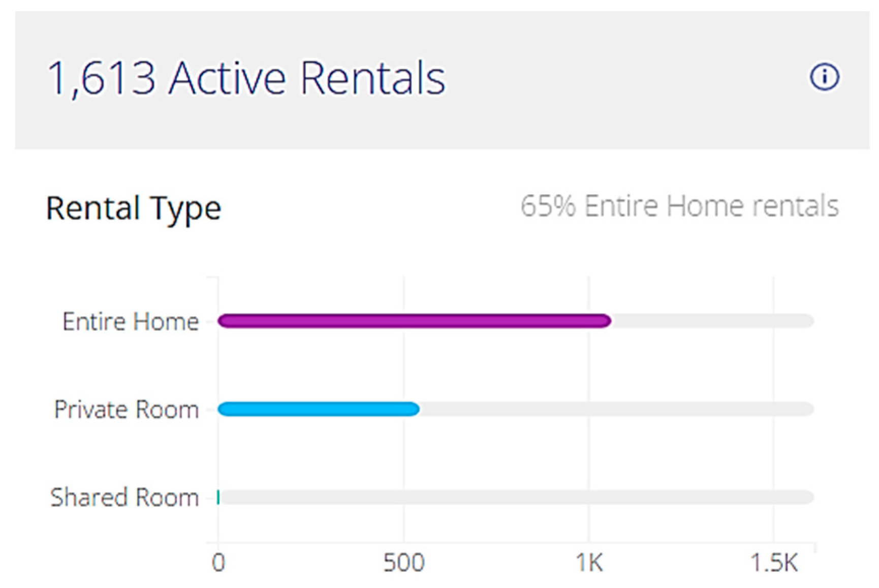Screen dimensions: 879x588
Task: Select the Entire Home category label
Action: pos(131,322)
